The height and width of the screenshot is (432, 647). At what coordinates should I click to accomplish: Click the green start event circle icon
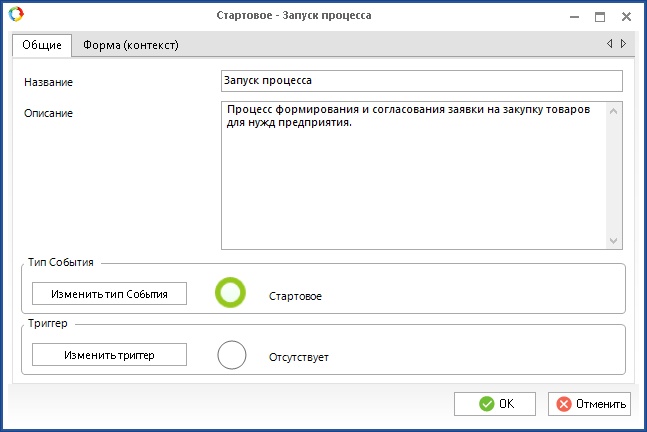231,293
